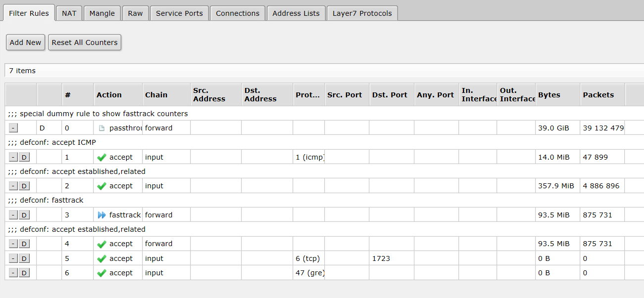Open rule 5's Dst. Port 1723 cell
The image size is (644, 298).
pyautogui.click(x=392, y=258)
